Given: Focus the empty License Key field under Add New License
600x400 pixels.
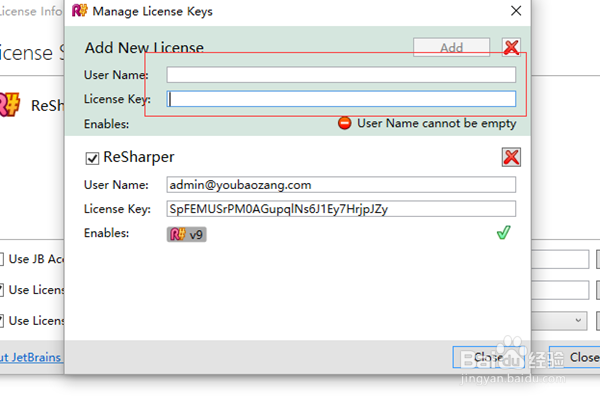Looking at the screenshot, I should [x=341, y=99].
